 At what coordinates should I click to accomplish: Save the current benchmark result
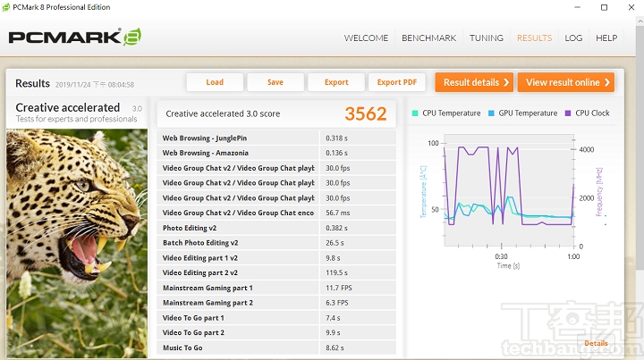point(275,82)
